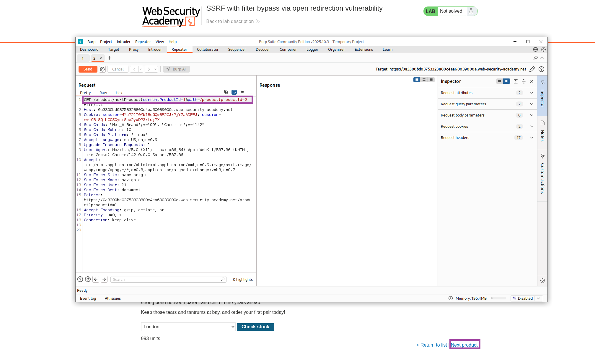Click the orange Send button
Screen dimensions: 595x364
[x=88, y=69]
